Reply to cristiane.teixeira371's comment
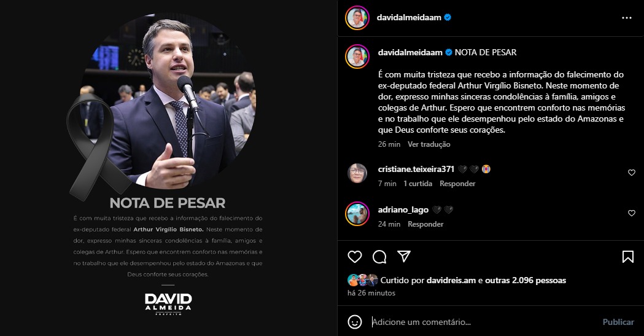The image size is (644, 336). 457,184
